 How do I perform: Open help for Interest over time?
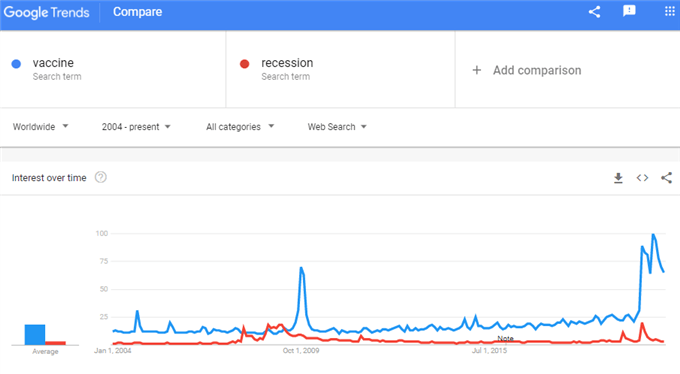coord(101,177)
